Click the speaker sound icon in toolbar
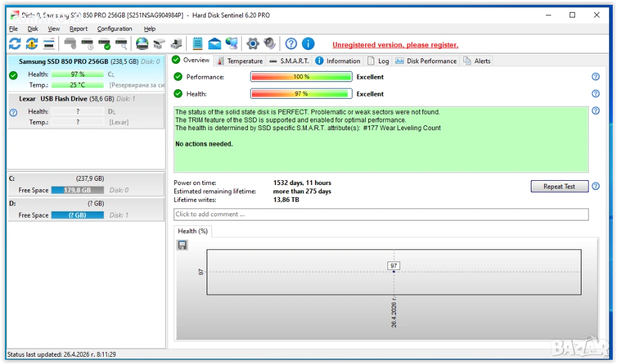 tap(269, 43)
